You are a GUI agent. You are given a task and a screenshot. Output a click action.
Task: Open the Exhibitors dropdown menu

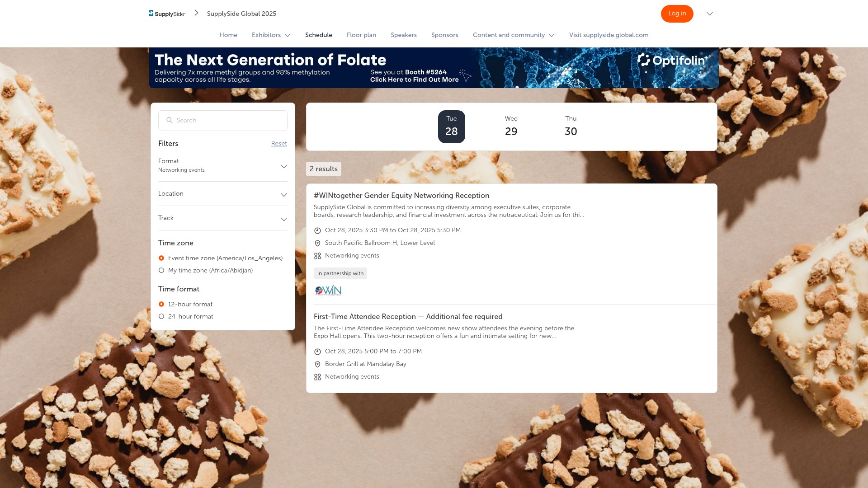pyautogui.click(x=271, y=35)
